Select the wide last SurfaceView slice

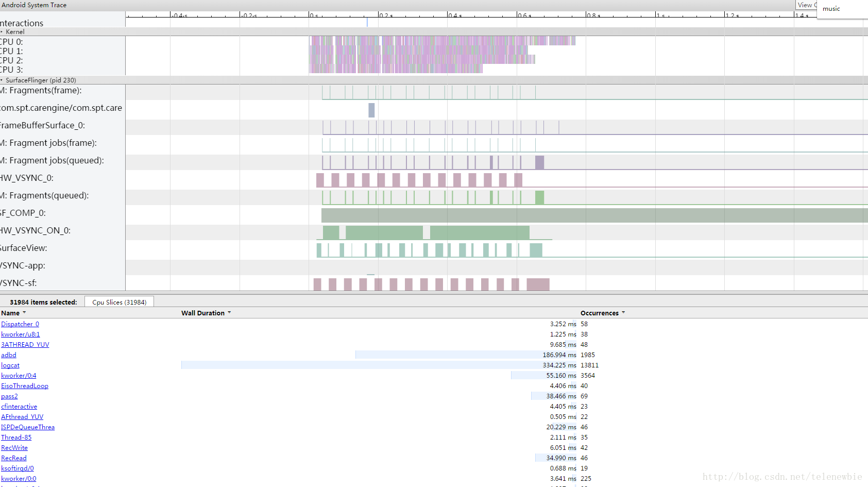(x=536, y=250)
